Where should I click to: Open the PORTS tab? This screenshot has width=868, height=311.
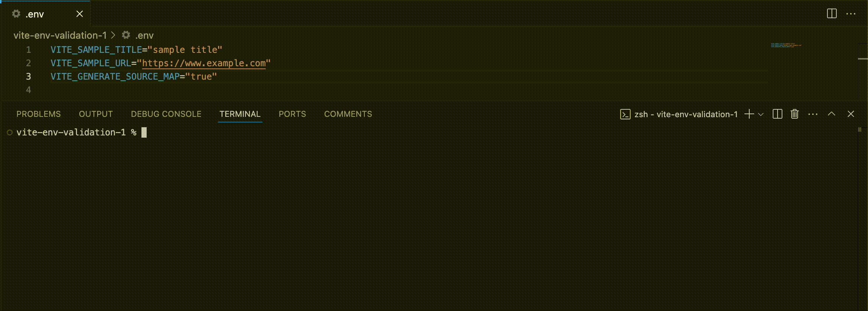coord(292,114)
